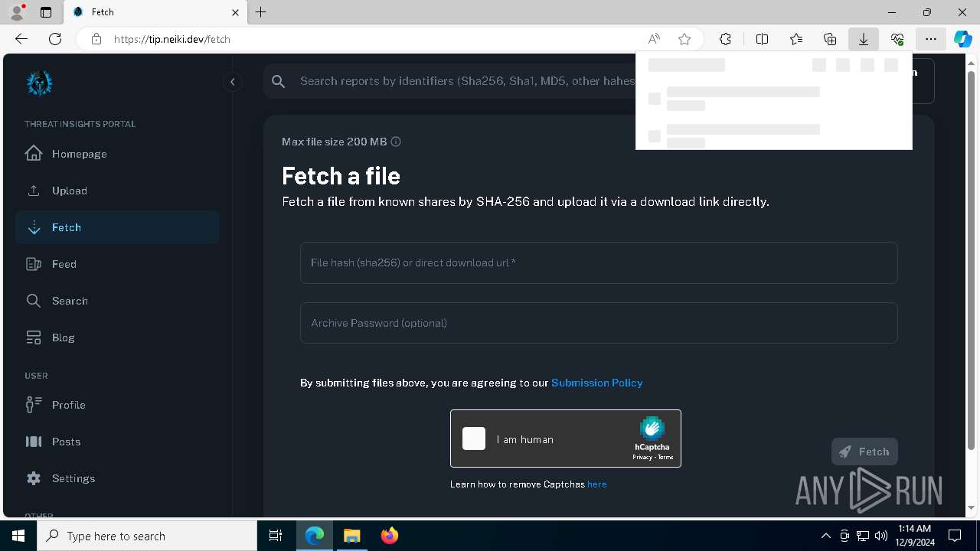Viewport: 980px width, 551px height.
Task: Launch Firefox from taskbar
Action: 390,536
